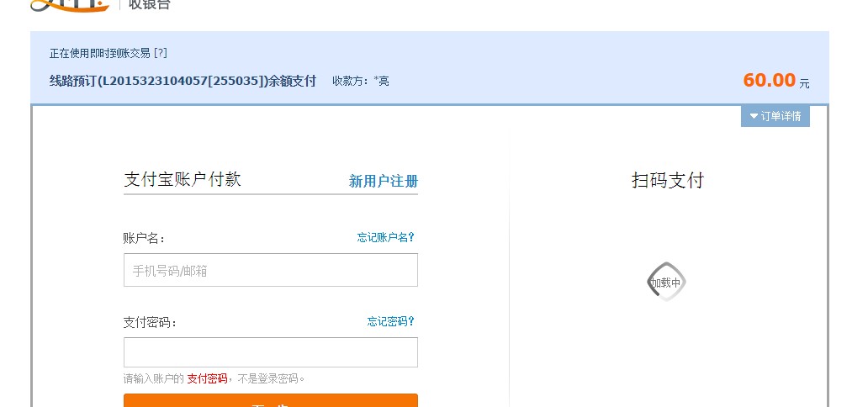
Task: Click the order title 线路预订 余额支付
Action: [x=183, y=81]
